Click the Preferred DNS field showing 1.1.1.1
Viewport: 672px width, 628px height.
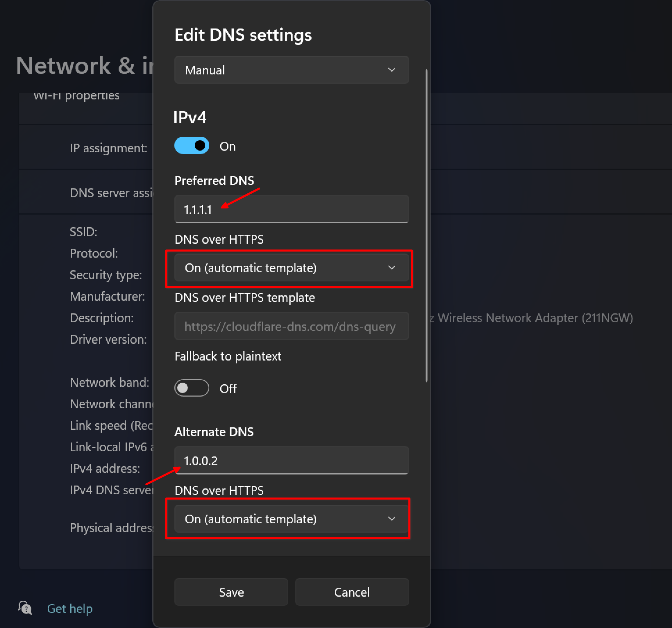(291, 209)
